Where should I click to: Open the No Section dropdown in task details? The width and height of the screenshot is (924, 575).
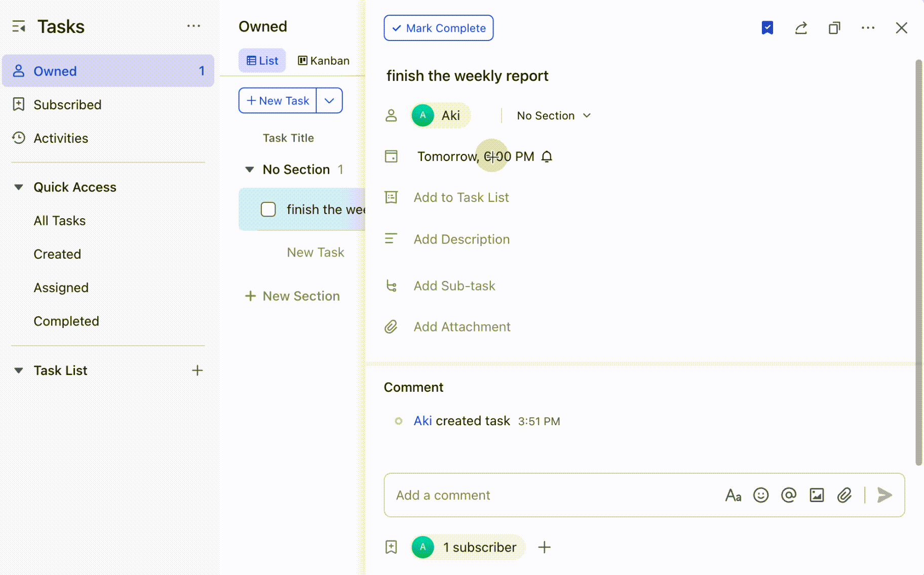(x=552, y=115)
